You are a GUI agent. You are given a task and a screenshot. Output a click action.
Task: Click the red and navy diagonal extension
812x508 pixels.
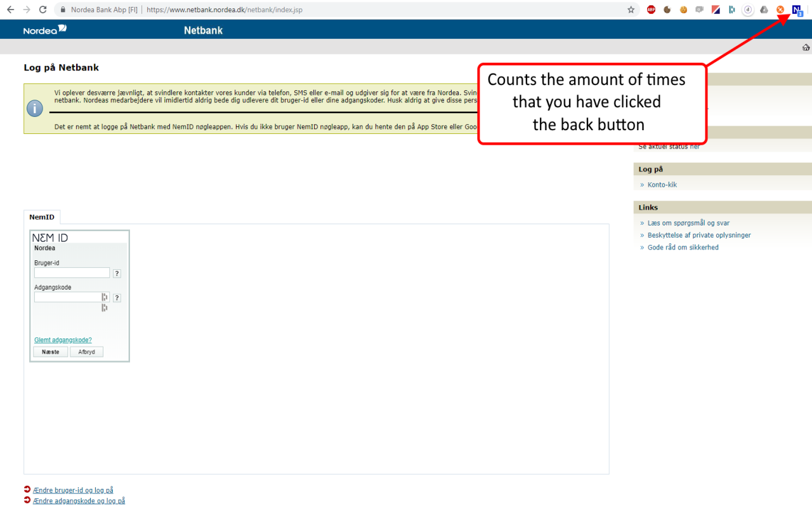point(716,10)
